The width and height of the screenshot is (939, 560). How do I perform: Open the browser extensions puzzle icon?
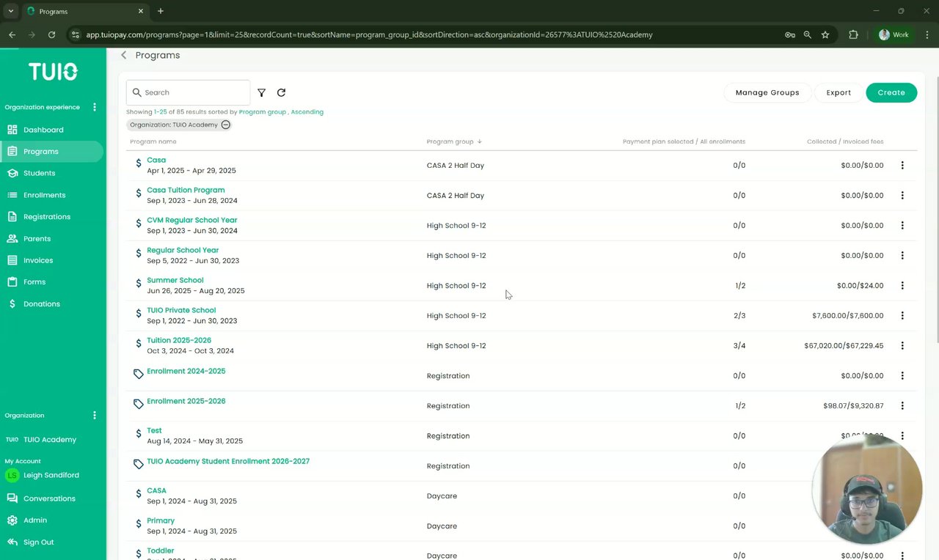(x=853, y=34)
